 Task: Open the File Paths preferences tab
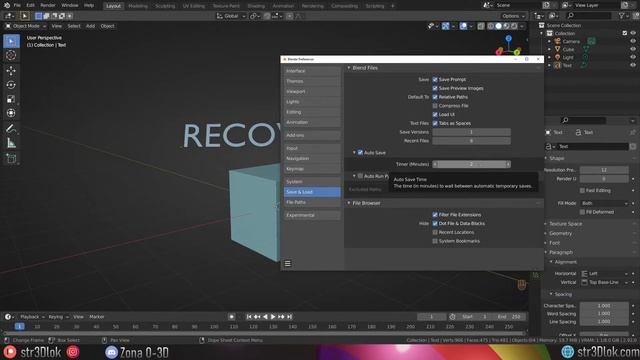pyautogui.click(x=312, y=202)
